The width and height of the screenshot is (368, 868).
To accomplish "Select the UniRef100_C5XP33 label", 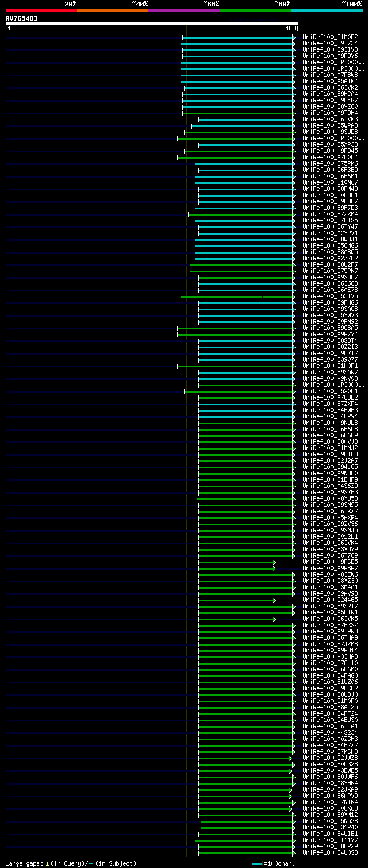I will [x=330, y=144].
